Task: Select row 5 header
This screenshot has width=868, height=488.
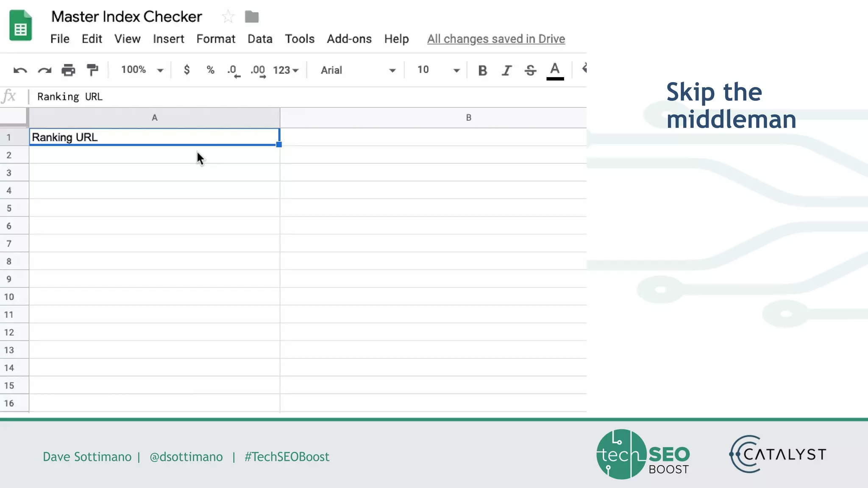Action: pos(14,208)
